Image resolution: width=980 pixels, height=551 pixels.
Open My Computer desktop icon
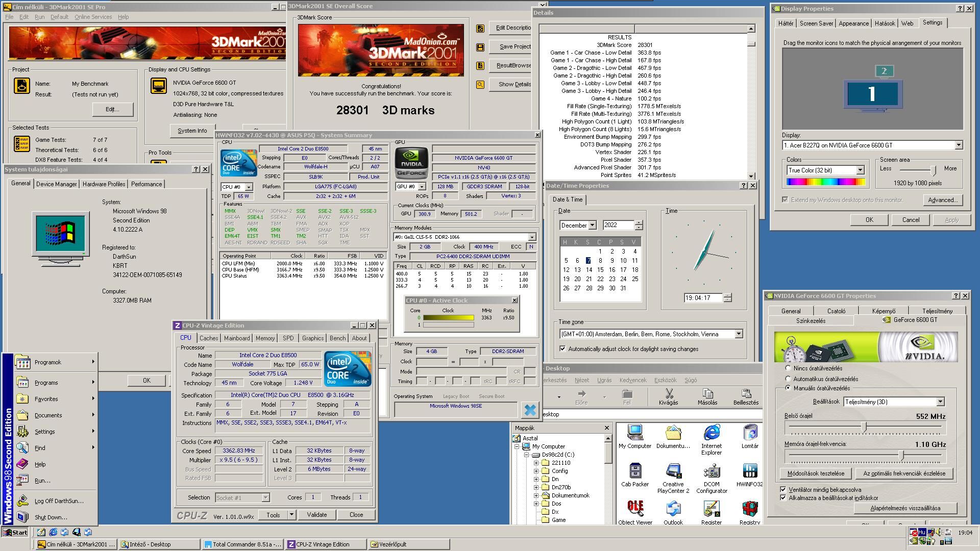[635, 437]
